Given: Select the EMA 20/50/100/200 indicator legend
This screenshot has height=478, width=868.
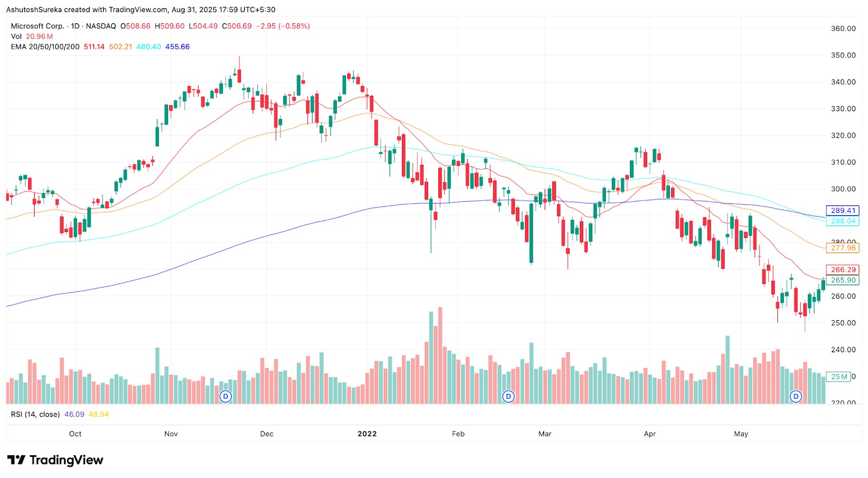Looking at the screenshot, I should (x=45, y=47).
